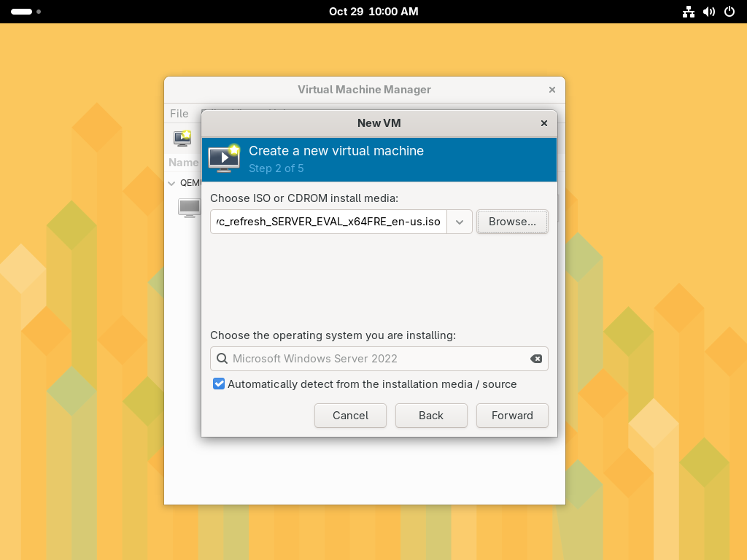Image resolution: width=747 pixels, height=560 pixels.
Task: Click the magnifier icon in the OS search field
Action: click(x=222, y=359)
